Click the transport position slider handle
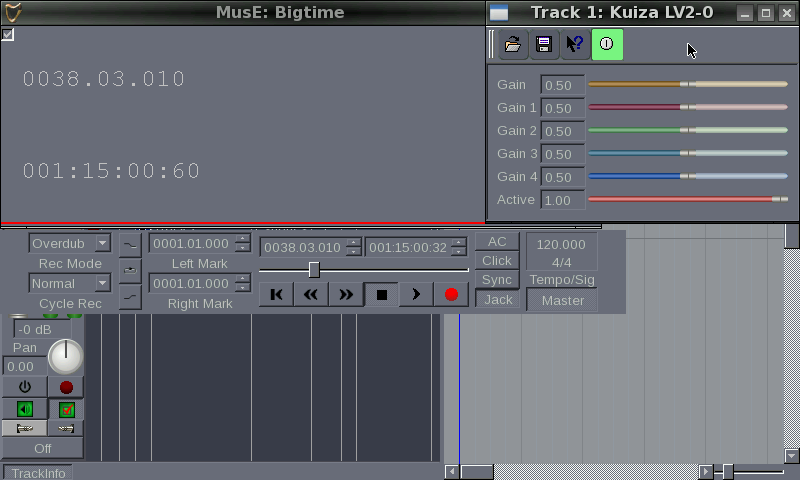 (x=314, y=270)
